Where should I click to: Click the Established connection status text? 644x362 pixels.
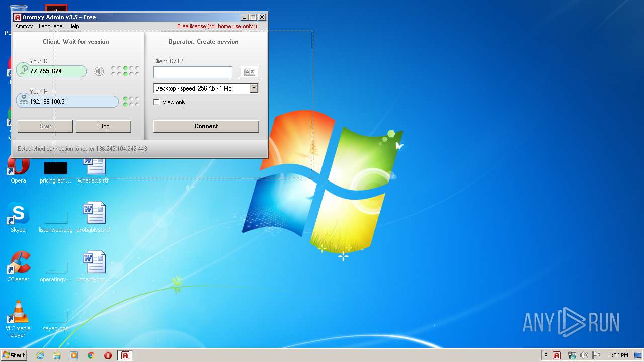pos(83,149)
